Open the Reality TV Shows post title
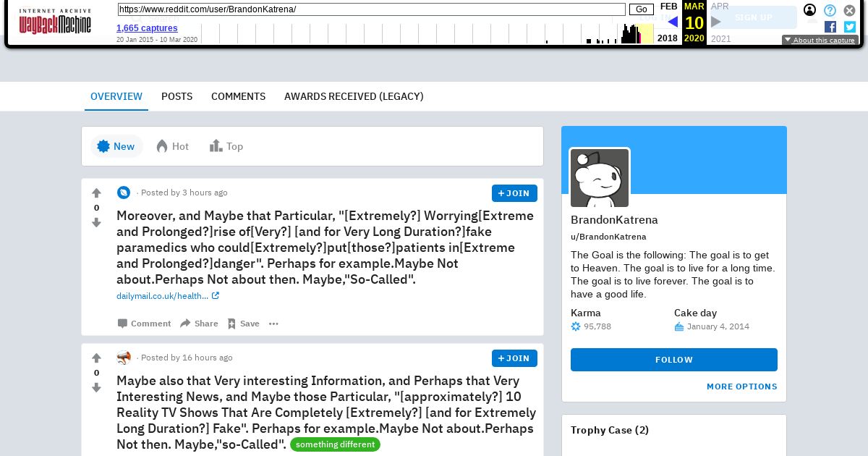The image size is (868, 456). 326,413
